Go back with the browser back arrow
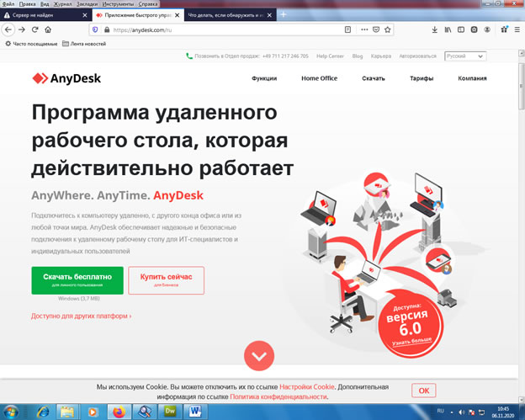This screenshot has width=525, height=420. (8, 29)
